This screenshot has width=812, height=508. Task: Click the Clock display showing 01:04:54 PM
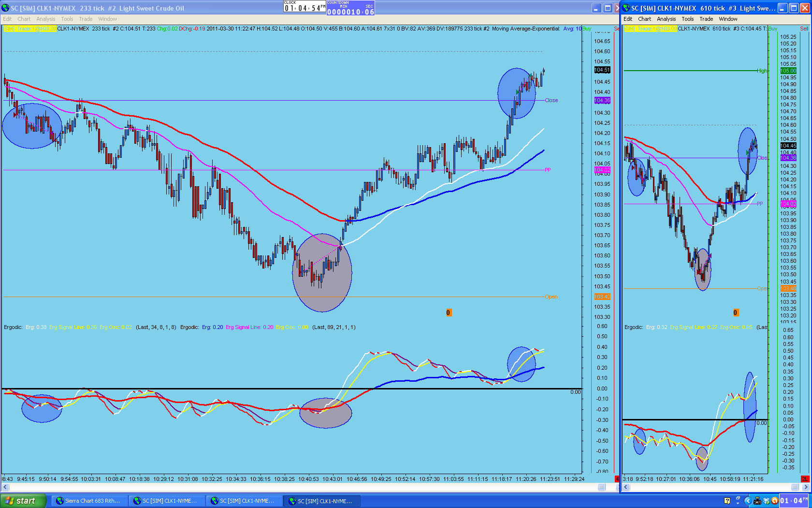[x=304, y=7]
